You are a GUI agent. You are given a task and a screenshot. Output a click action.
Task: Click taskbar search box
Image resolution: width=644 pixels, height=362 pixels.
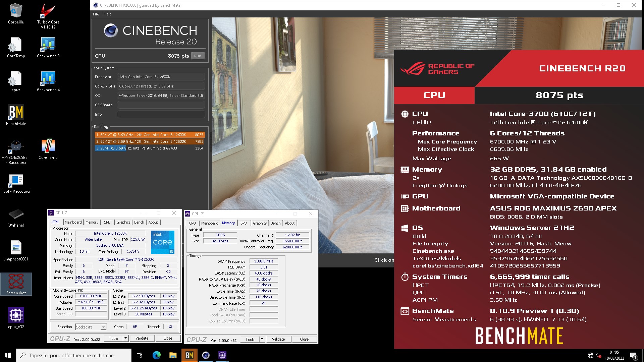click(x=74, y=355)
